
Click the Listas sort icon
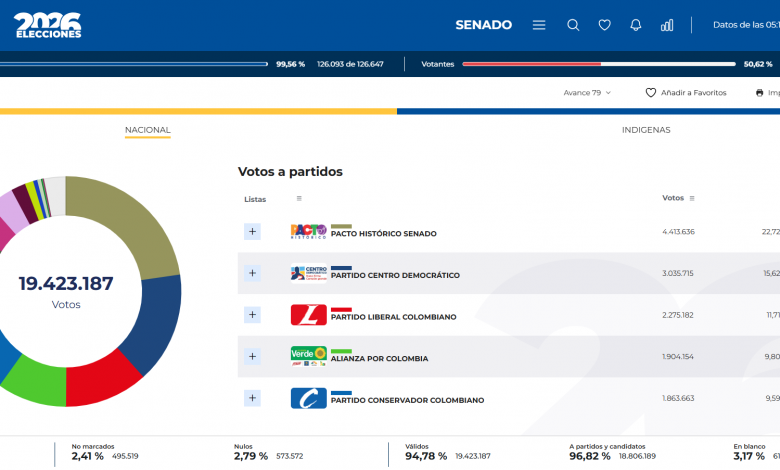298,199
